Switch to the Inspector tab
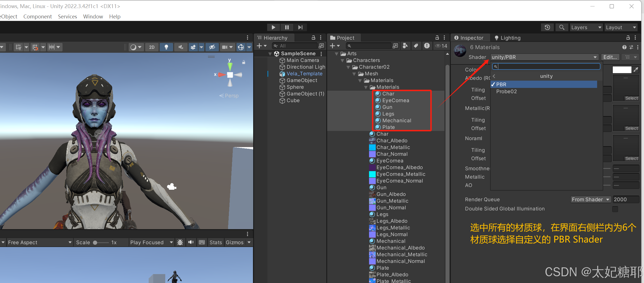This screenshot has width=644, height=283. click(471, 38)
